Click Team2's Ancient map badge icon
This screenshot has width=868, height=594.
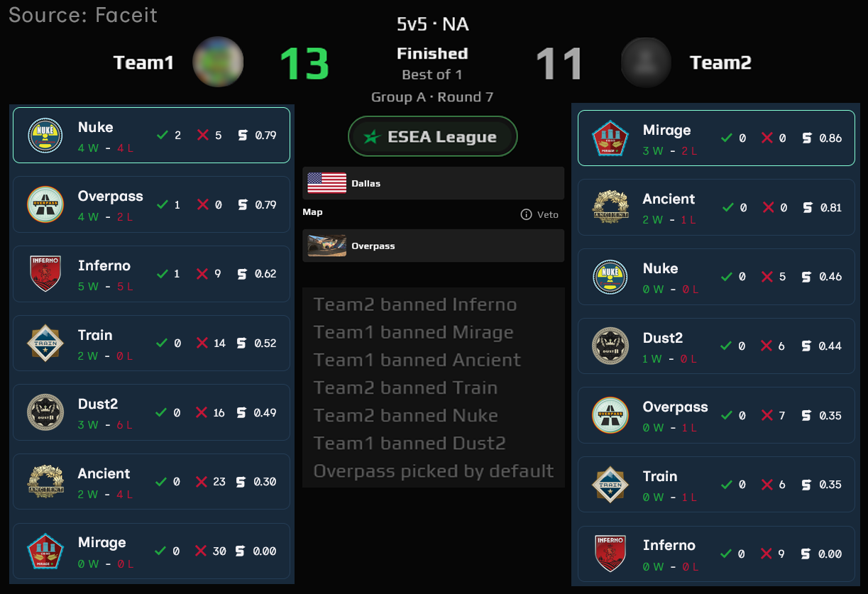(x=610, y=207)
